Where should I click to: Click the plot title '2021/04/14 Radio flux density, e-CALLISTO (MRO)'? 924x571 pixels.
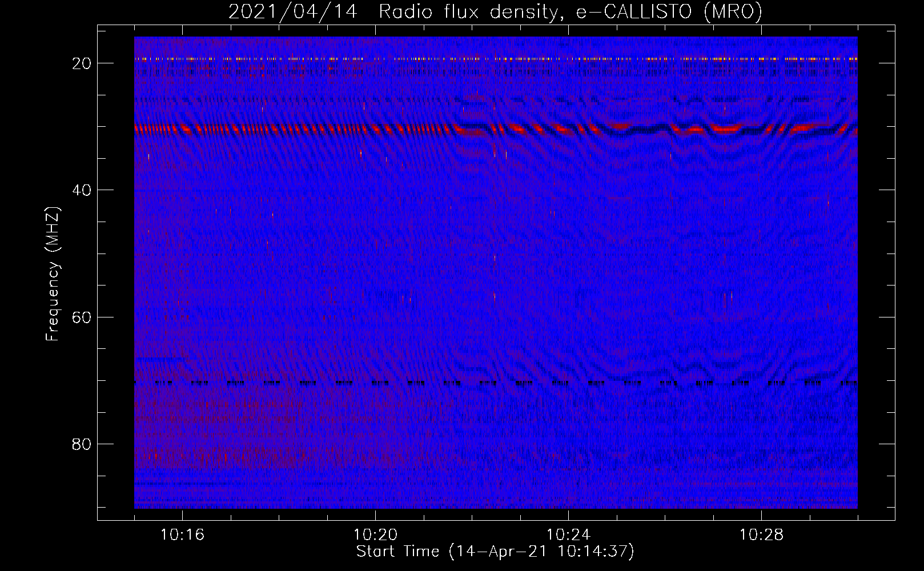click(495, 11)
